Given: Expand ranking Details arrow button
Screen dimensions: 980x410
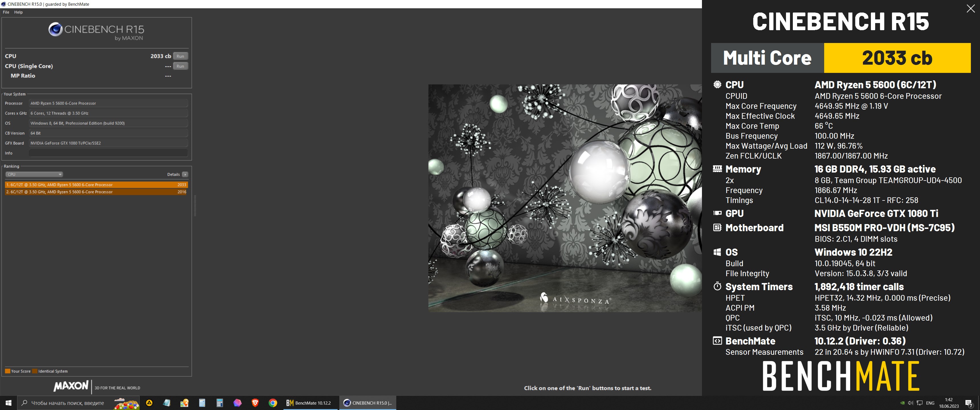Looking at the screenshot, I should (185, 174).
